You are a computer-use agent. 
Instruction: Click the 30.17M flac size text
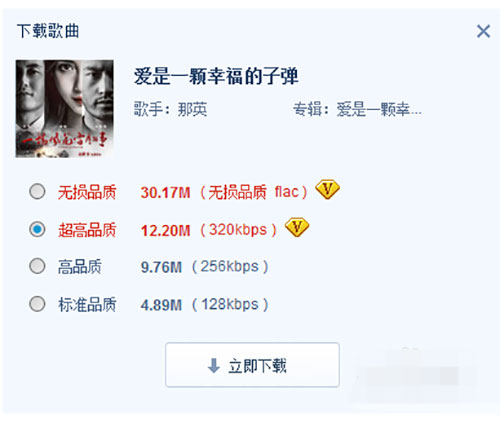224,192
